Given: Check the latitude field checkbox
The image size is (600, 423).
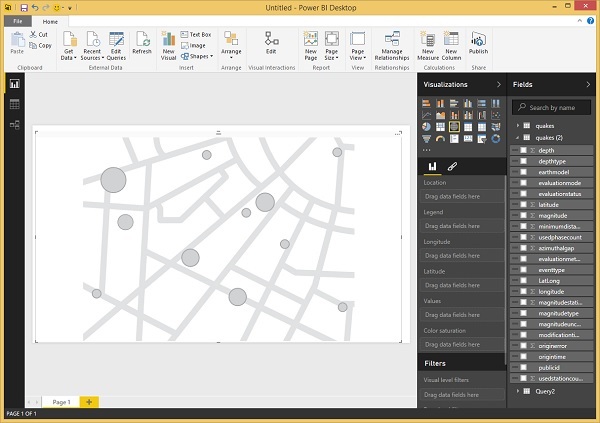Looking at the screenshot, I should [x=523, y=205].
